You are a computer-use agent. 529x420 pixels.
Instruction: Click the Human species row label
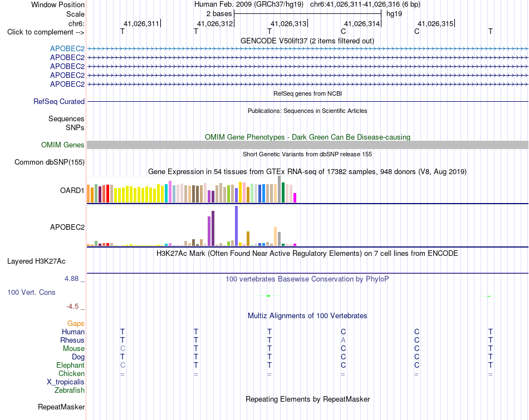[x=73, y=332]
